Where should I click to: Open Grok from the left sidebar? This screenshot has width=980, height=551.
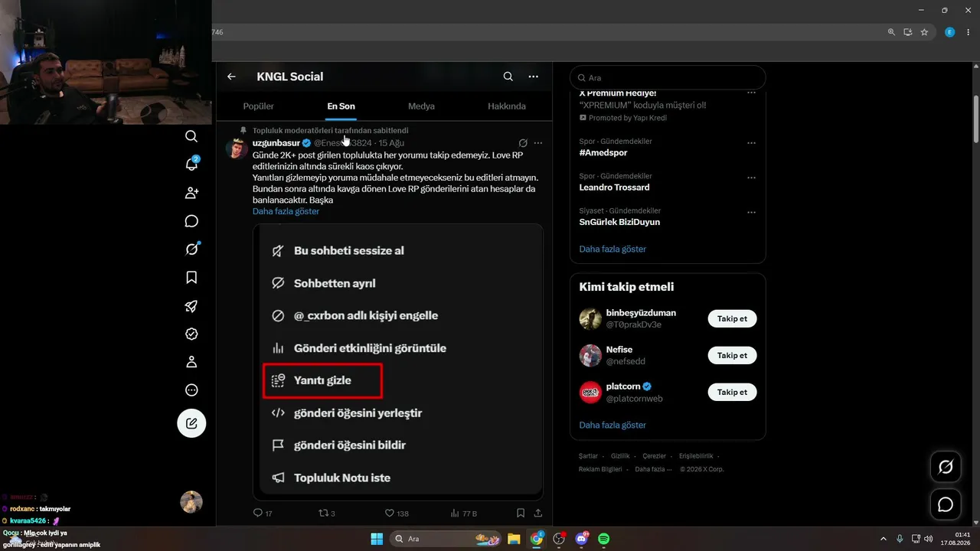pos(191,249)
